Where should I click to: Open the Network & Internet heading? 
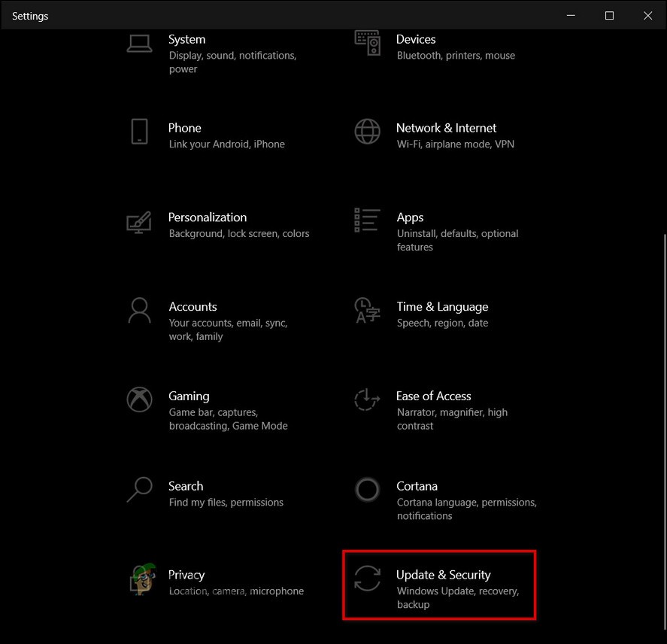[x=446, y=128]
